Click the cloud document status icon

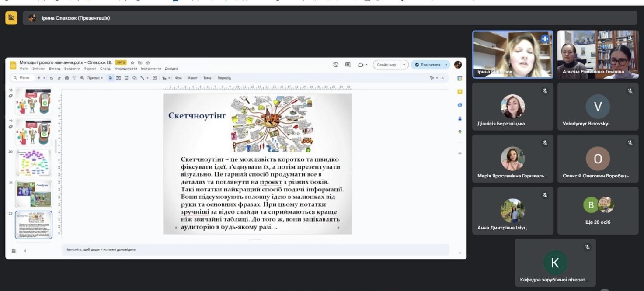click(x=148, y=63)
